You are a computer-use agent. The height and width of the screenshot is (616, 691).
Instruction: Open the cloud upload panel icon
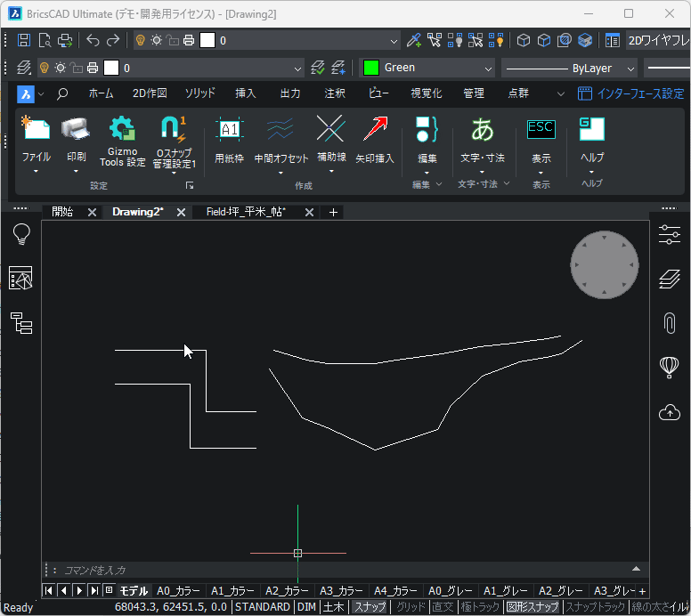tap(670, 412)
